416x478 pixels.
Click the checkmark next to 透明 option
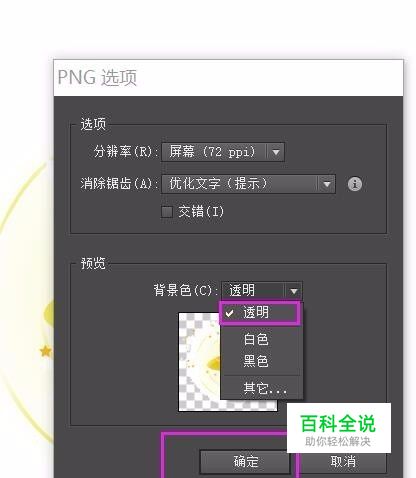(x=230, y=313)
